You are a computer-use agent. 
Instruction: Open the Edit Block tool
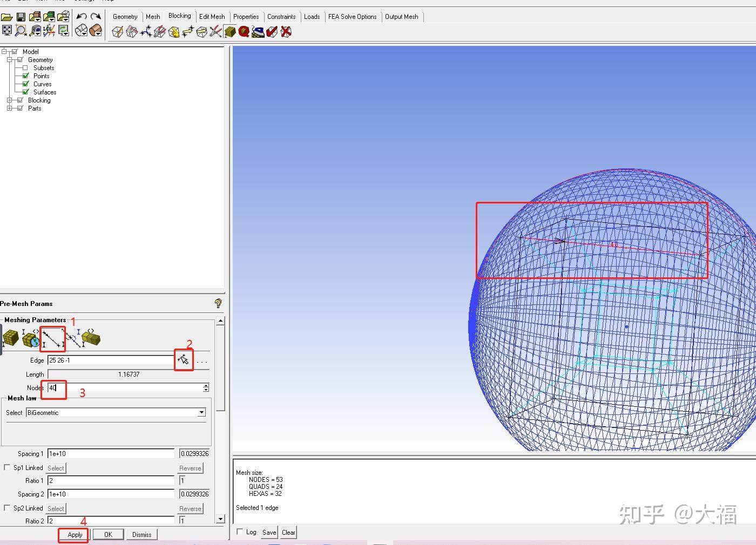pos(159,32)
